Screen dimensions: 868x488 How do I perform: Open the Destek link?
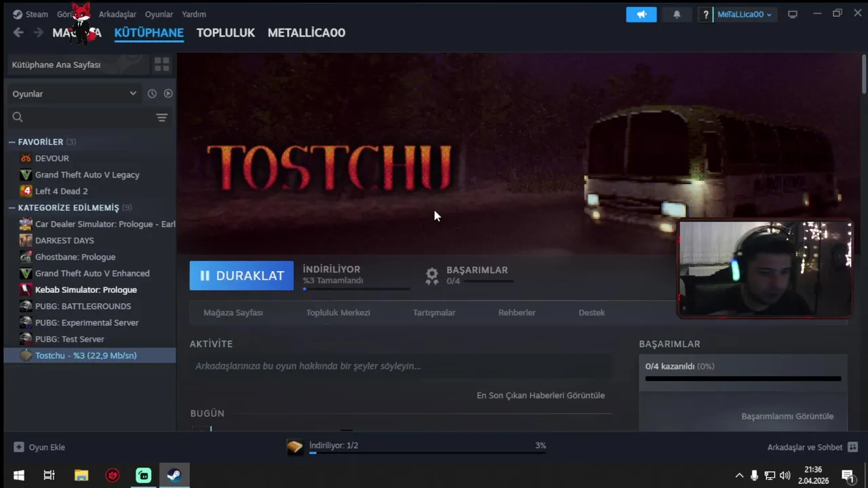pyautogui.click(x=591, y=312)
